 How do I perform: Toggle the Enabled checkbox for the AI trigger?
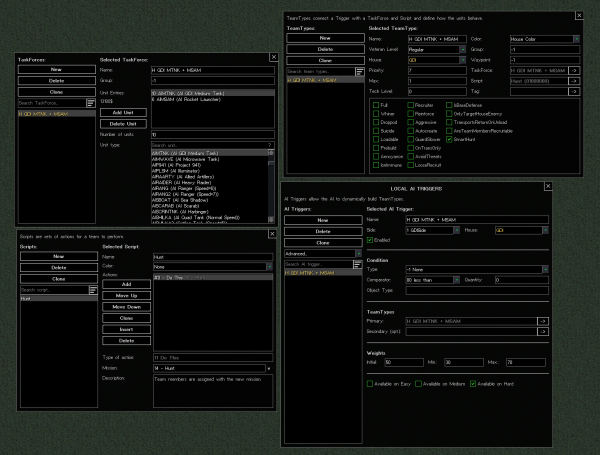click(370, 240)
